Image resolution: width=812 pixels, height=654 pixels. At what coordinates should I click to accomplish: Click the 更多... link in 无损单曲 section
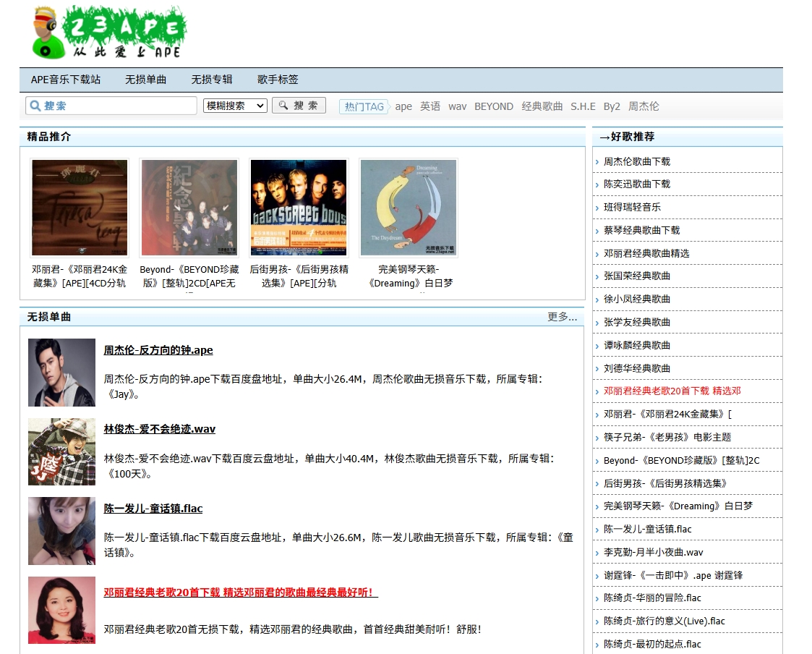[x=564, y=317]
